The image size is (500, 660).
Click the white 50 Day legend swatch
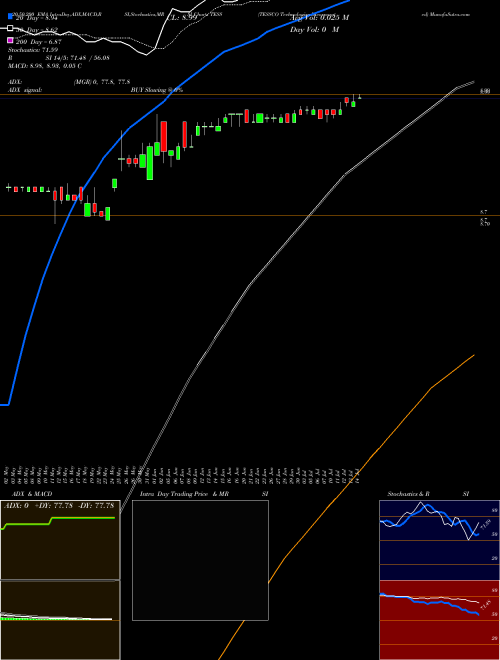11,29
